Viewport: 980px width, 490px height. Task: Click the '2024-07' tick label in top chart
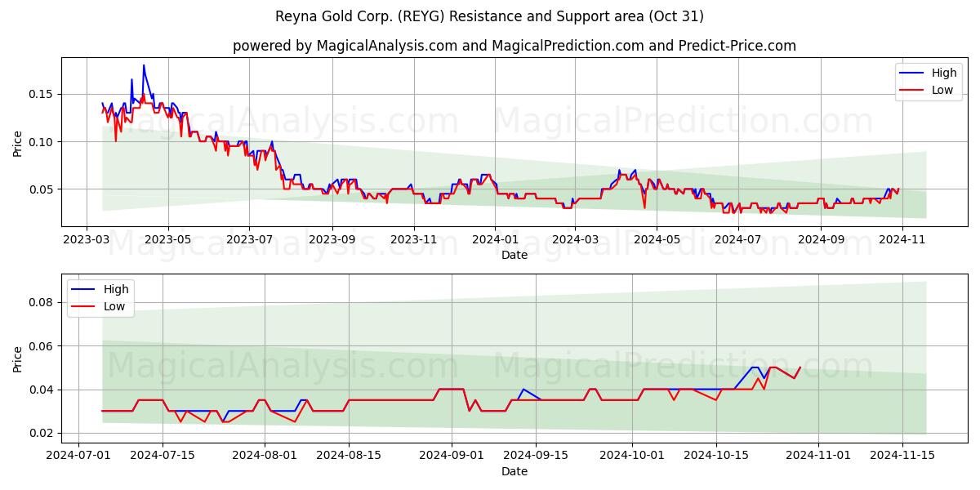tap(737, 239)
